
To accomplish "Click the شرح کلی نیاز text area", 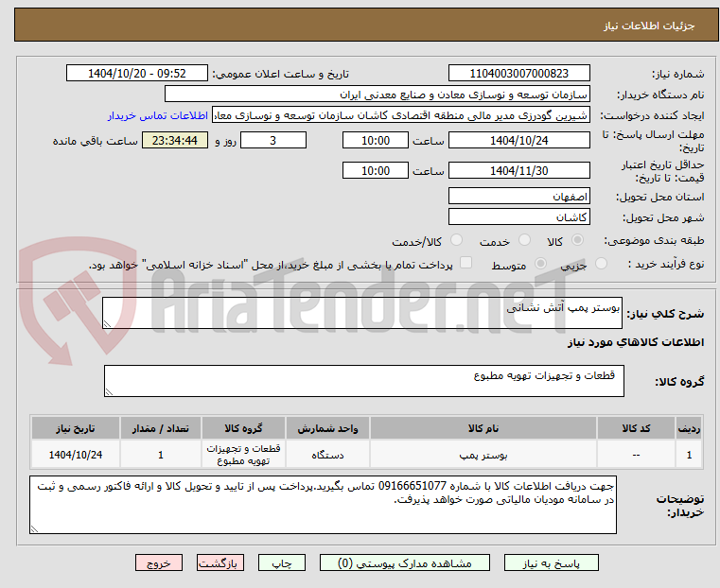I will tap(361, 313).
